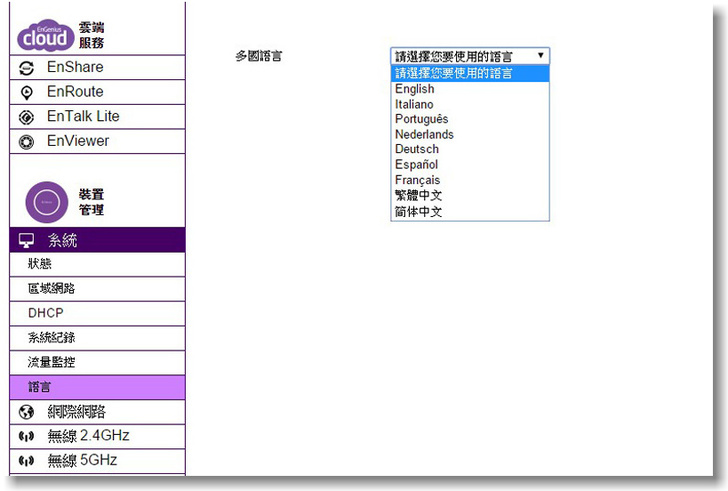Select highlighted 請選擇您要使用的語言 placeholder option
The height and width of the screenshot is (491, 728).
[x=470, y=73]
